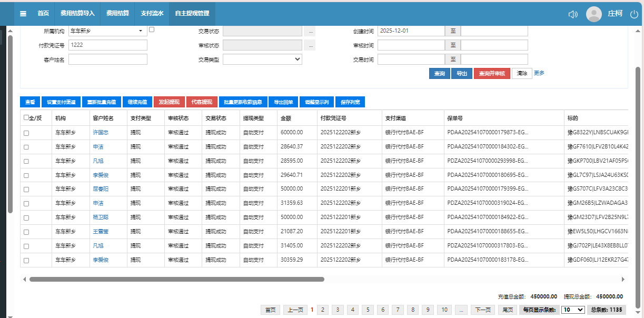Click the user avatar icon
Viewport: 644px width, 318px height.
pos(594,14)
